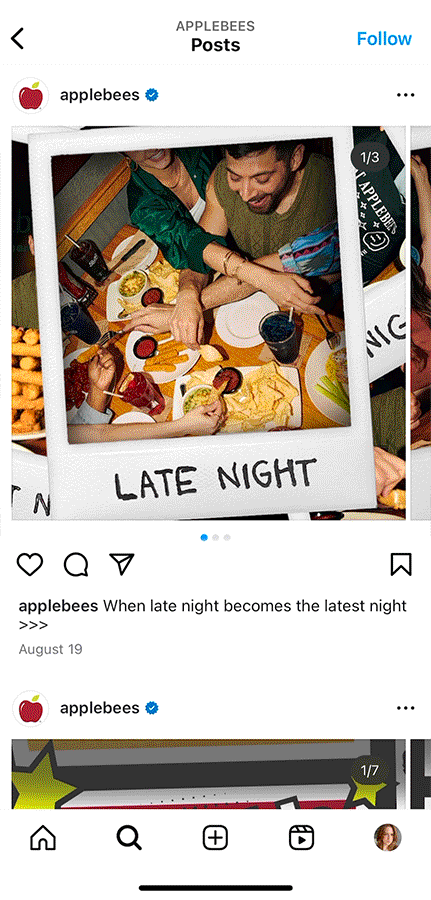
Task: Go back using the top-left arrow
Action: coord(18,38)
